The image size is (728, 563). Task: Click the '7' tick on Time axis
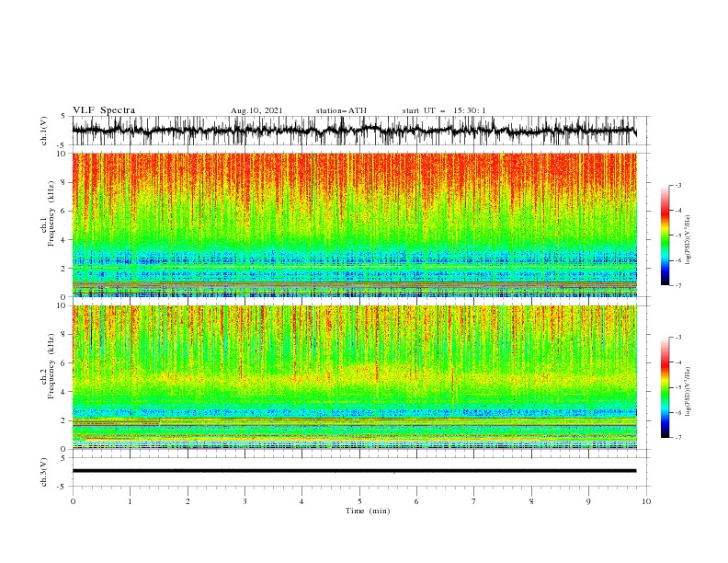coord(474,501)
